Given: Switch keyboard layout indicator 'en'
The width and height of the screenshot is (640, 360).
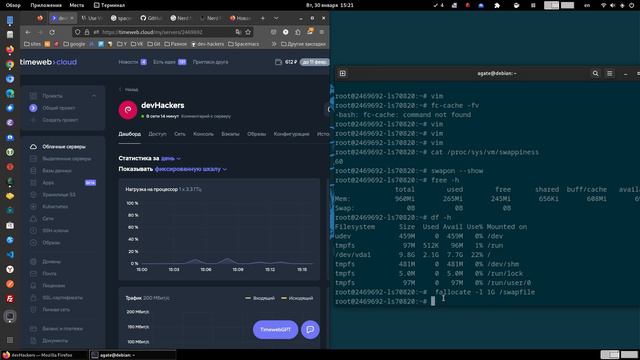Looking at the screenshot, I should (x=587, y=5).
